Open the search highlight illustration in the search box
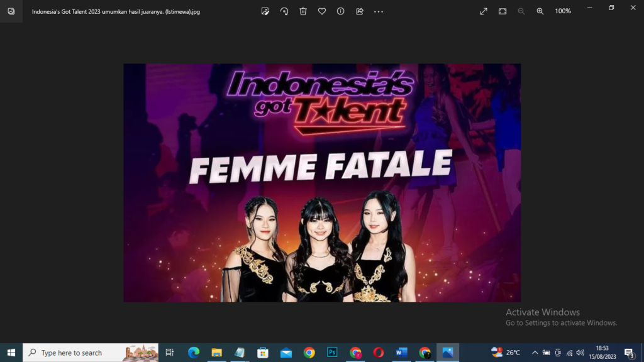The width and height of the screenshot is (644, 362). (x=141, y=353)
